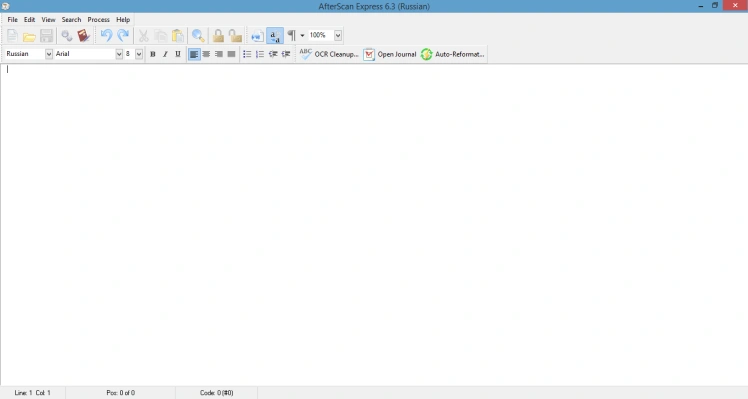
Task: Open the Process menu
Action: [98, 20]
